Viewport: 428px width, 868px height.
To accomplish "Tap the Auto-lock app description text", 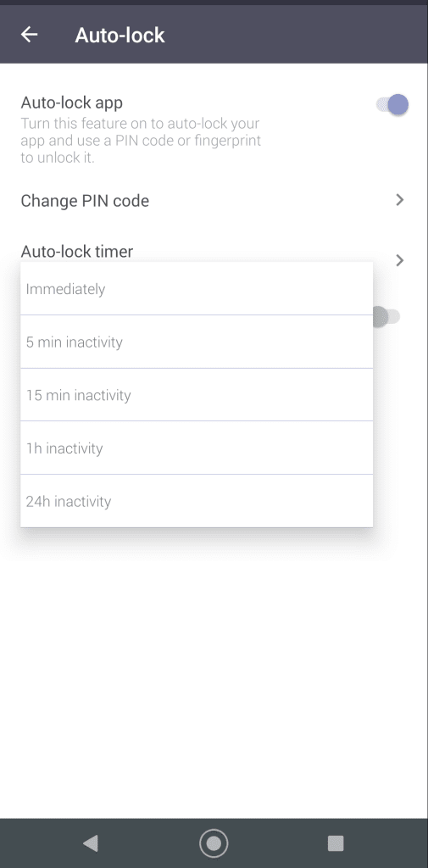I will tap(141, 141).
